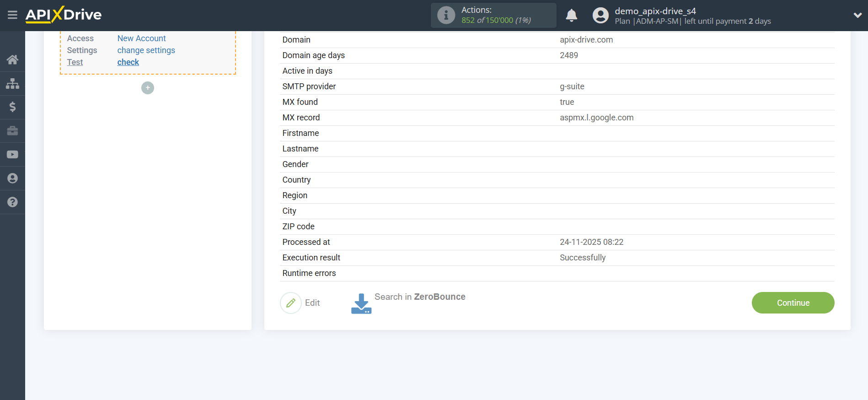Add a new step with plus button
The width and height of the screenshot is (868, 400).
148,88
